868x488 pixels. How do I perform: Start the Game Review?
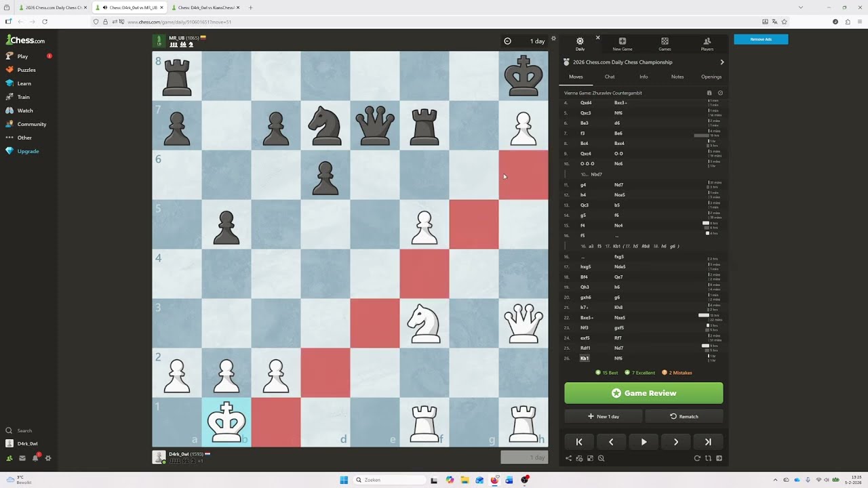pos(644,393)
